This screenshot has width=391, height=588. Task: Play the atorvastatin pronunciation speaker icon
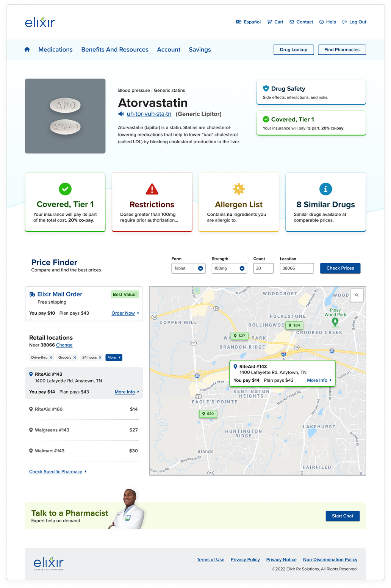121,114
